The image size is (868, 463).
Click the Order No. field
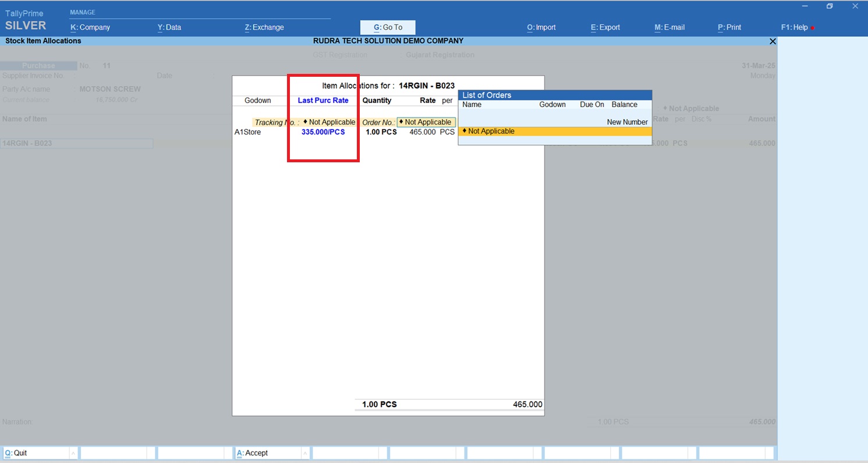426,122
